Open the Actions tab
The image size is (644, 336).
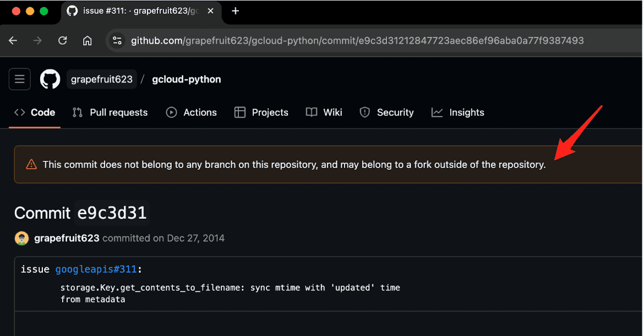pos(192,112)
